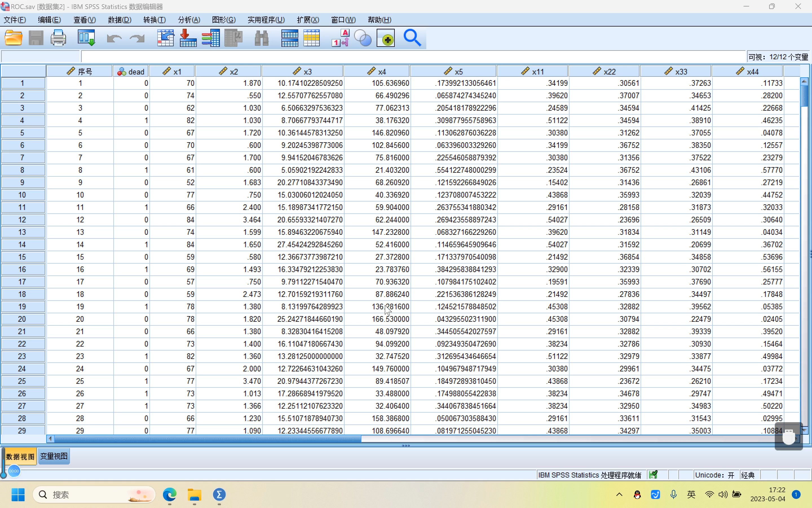
Task: Open the 分析(A) menu
Action: click(189, 20)
